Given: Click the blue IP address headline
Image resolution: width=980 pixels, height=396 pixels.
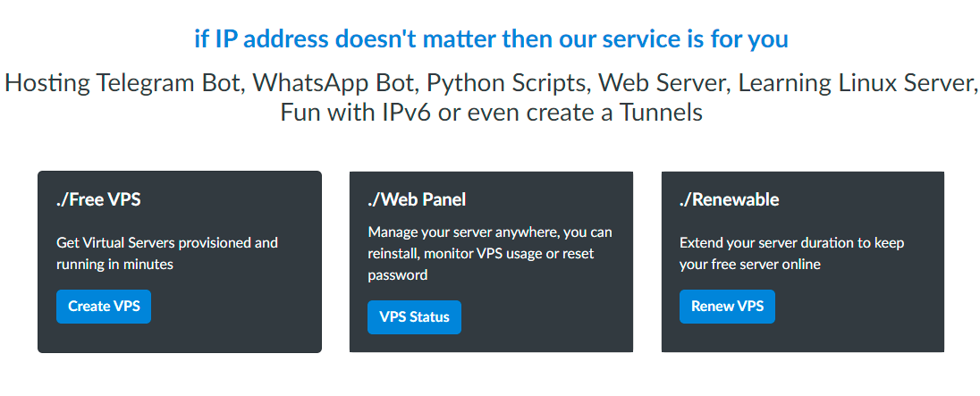Looking at the screenshot, I should pyautogui.click(x=491, y=39).
